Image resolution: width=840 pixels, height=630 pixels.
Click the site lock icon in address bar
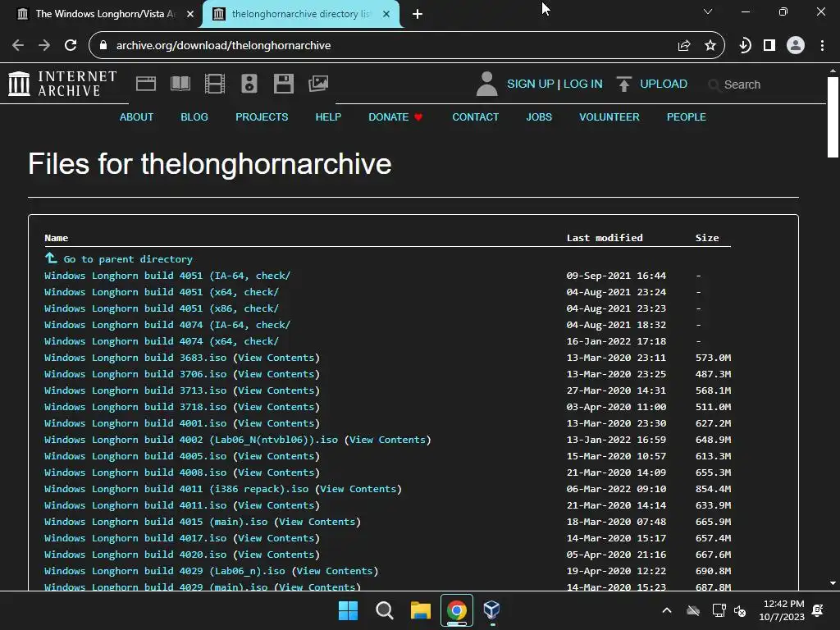pyautogui.click(x=103, y=46)
